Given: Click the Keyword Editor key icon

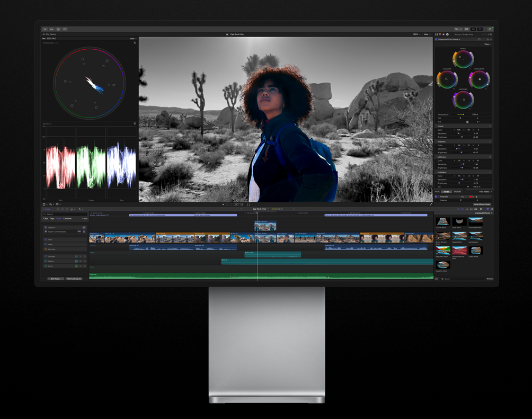Looking at the screenshot, I should coord(52,29).
